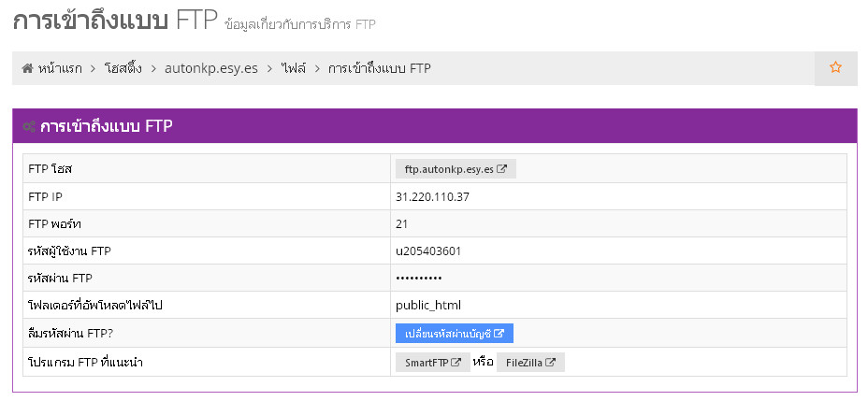The image size is (868, 401).
Task: Go to หน้าแรก in the breadcrumb
Action: coord(60,68)
